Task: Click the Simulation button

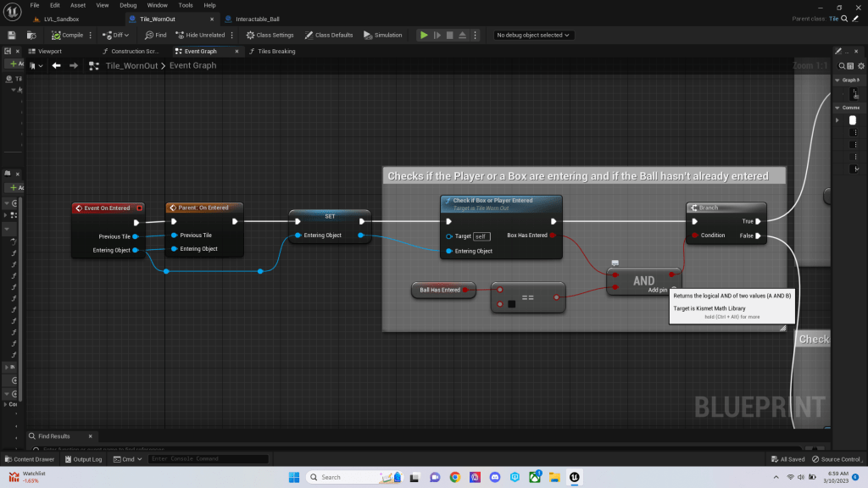Action: tap(382, 35)
